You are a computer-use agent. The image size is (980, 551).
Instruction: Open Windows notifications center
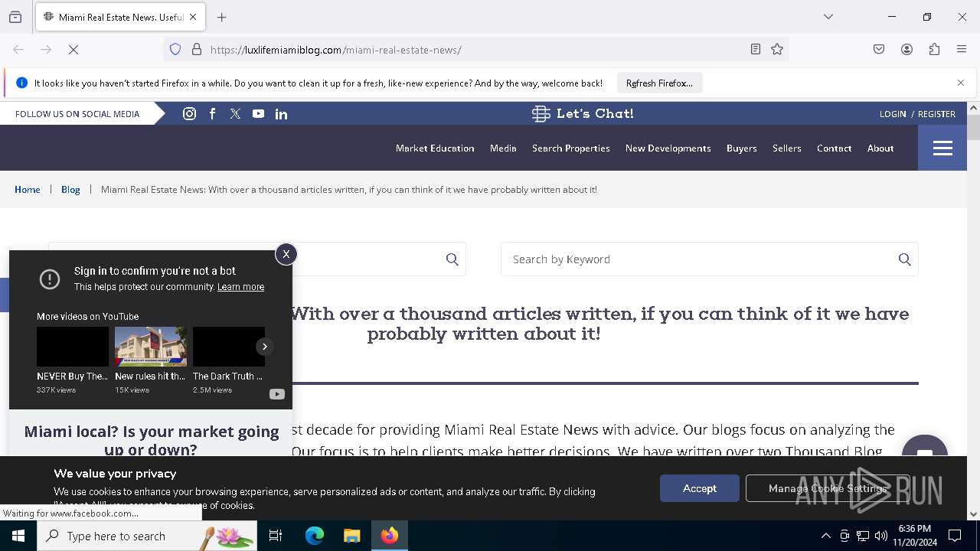tap(955, 536)
